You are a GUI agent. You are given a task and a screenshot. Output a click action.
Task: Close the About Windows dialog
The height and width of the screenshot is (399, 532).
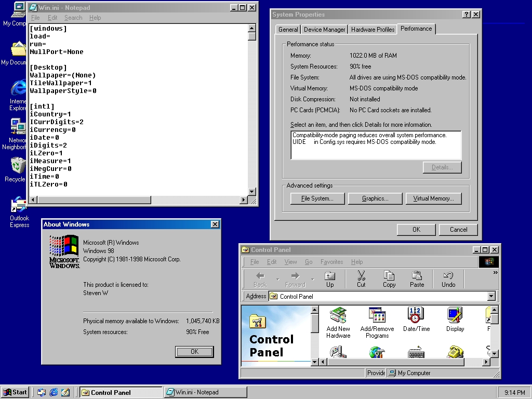(x=215, y=224)
